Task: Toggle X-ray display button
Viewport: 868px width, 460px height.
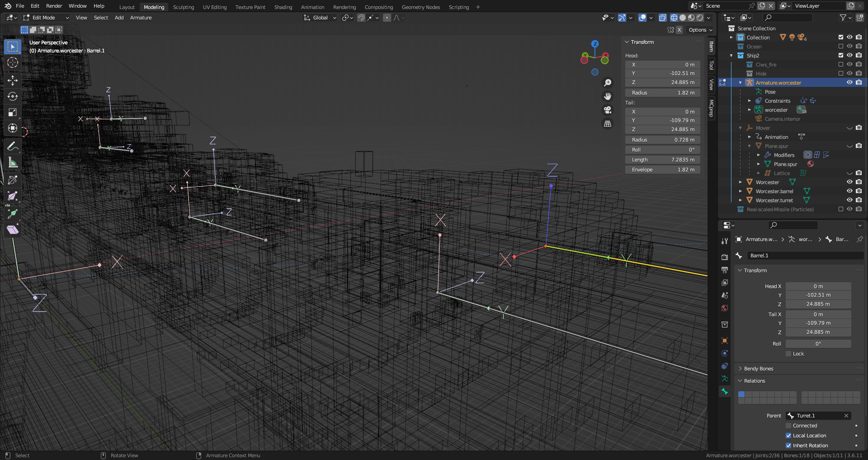Action: click(x=662, y=18)
